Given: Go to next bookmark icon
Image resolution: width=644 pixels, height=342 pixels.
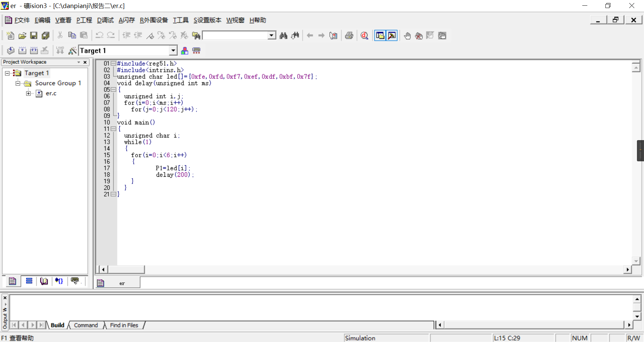Looking at the screenshot, I should pyautogui.click(x=161, y=36).
